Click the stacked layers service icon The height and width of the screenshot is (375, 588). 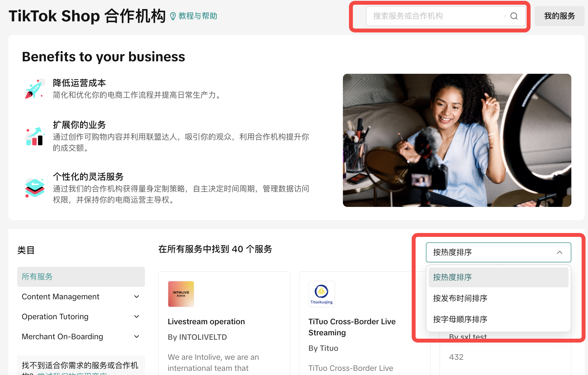pyautogui.click(x=35, y=188)
